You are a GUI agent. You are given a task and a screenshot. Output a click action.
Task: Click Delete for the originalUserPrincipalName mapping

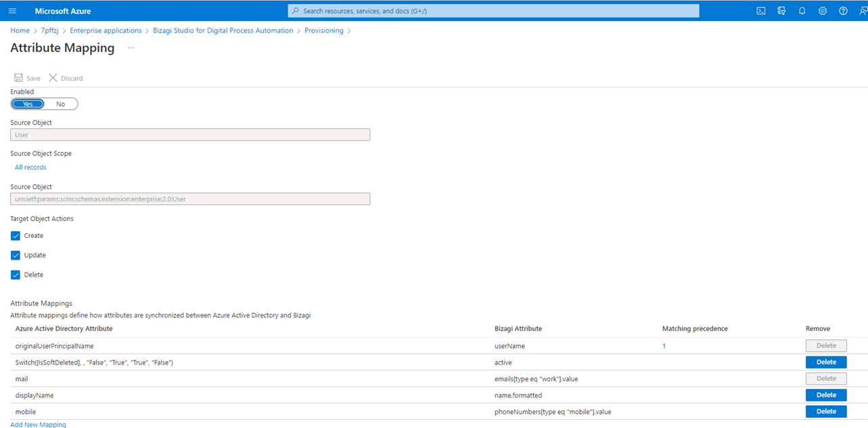coord(826,346)
